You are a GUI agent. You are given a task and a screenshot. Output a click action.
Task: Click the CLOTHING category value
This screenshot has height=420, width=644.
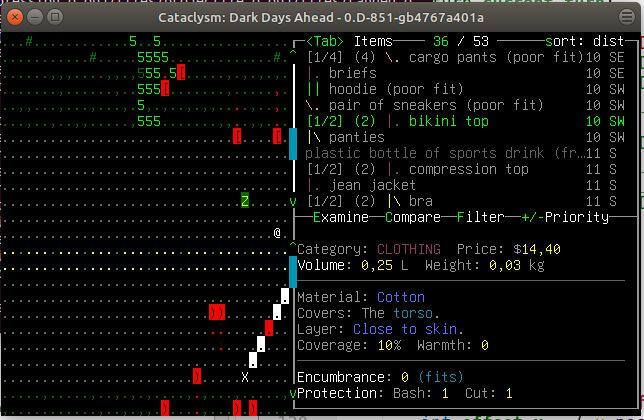click(409, 249)
